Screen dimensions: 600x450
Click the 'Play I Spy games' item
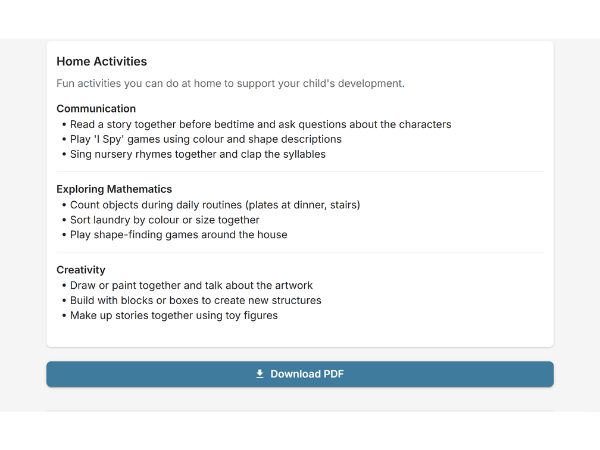tap(205, 139)
